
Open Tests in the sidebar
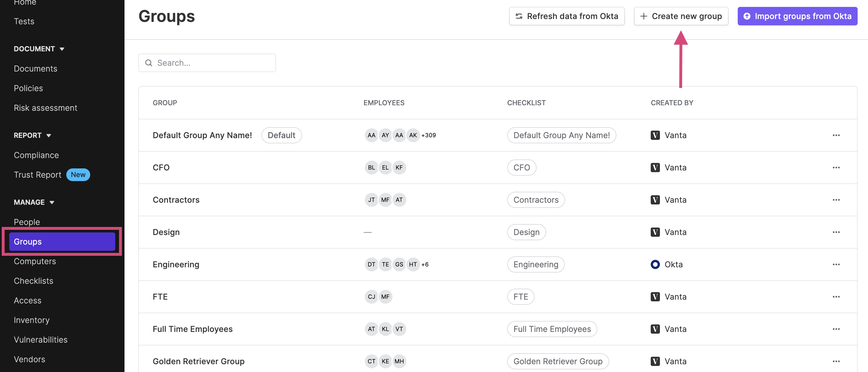point(24,21)
